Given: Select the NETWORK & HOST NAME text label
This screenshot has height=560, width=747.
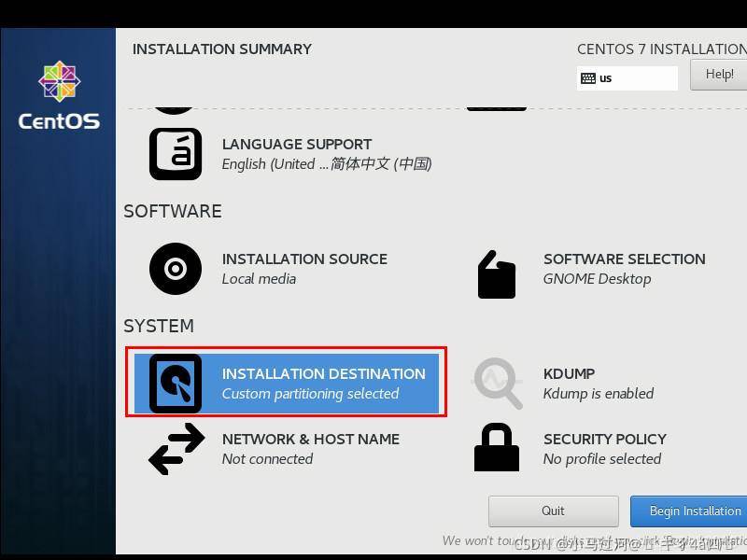Looking at the screenshot, I should (310, 439).
